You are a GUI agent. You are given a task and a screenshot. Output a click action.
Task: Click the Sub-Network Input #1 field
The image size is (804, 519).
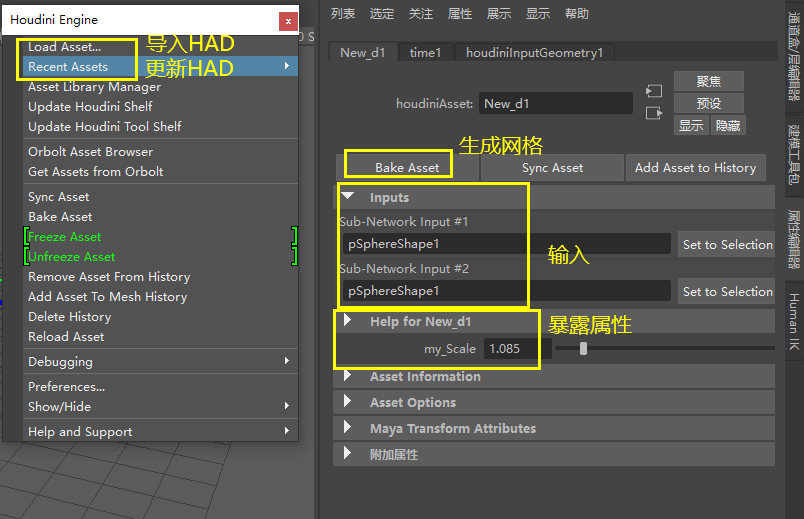pos(507,244)
